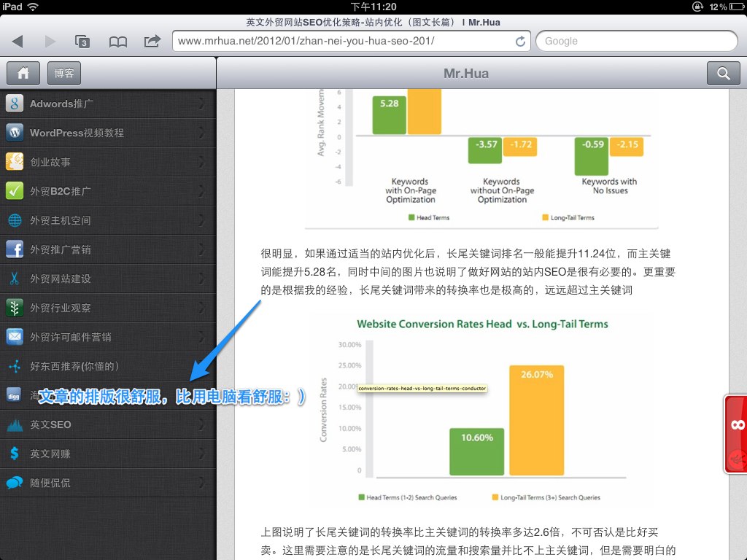This screenshot has width=747, height=560.
Task: Expand the 创业故事 row chevron
Action: (x=201, y=161)
